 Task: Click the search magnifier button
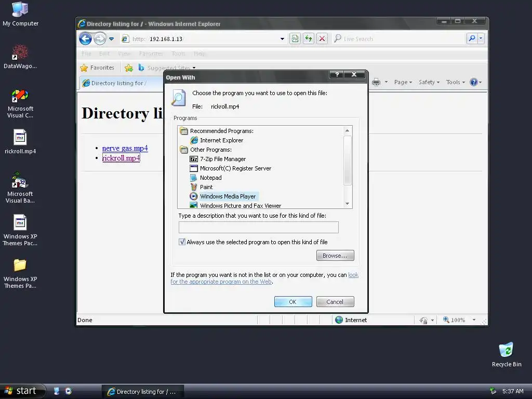point(472,38)
